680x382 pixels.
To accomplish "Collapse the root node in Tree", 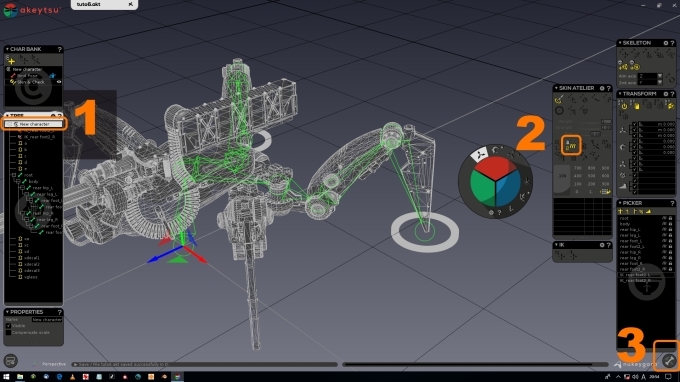I will tap(14, 175).
